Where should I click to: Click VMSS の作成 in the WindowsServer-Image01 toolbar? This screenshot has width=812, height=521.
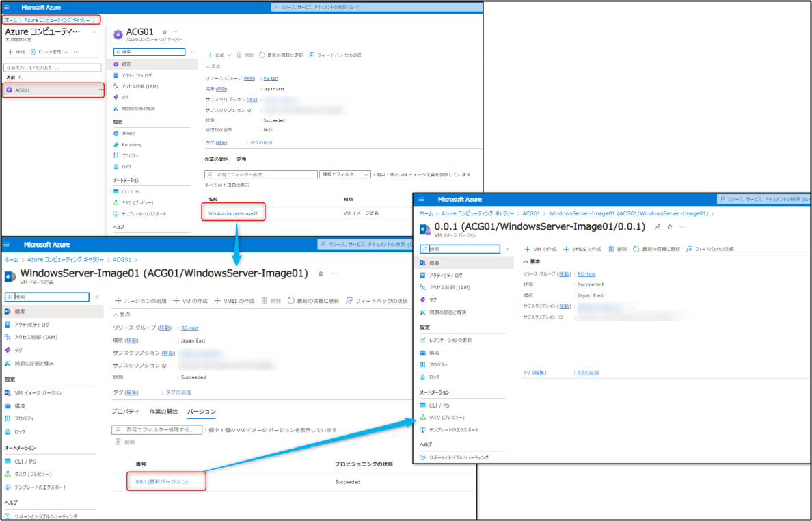click(x=234, y=301)
